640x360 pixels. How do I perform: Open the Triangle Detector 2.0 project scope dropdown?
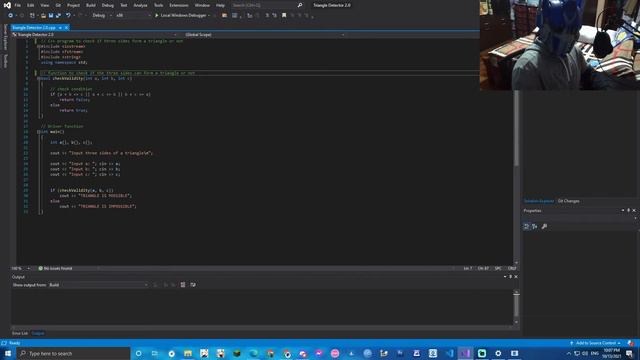click(95, 35)
